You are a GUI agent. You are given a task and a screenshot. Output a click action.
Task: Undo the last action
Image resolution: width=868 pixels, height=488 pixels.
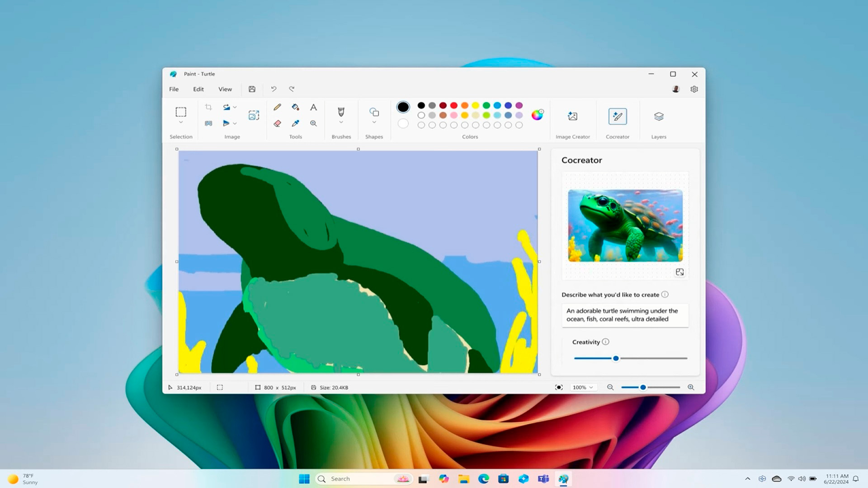coord(274,89)
